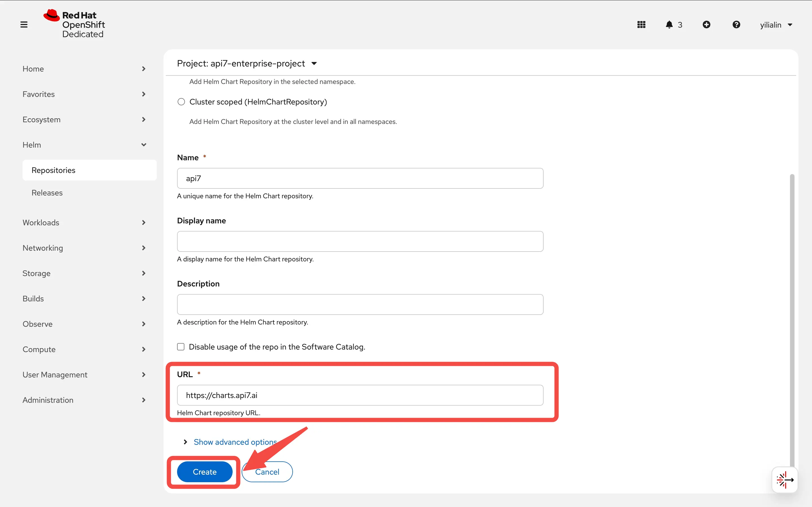The height and width of the screenshot is (507, 812).
Task: Select Cluster scoped HelmChartRepository option
Action: 181,102
